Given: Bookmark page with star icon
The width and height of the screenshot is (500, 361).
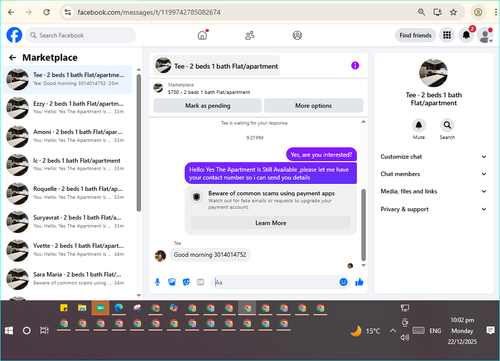Looking at the screenshot, I should (x=453, y=12).
